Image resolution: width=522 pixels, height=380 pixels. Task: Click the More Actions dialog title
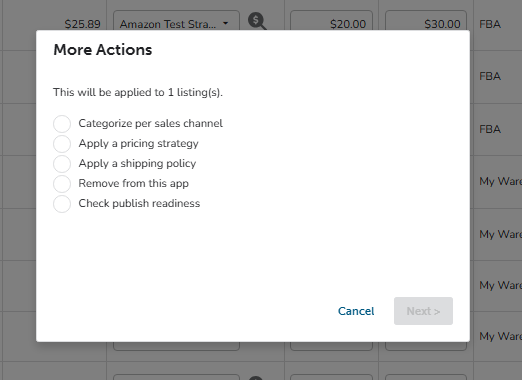pyautogui.click(x=103, y=50)
